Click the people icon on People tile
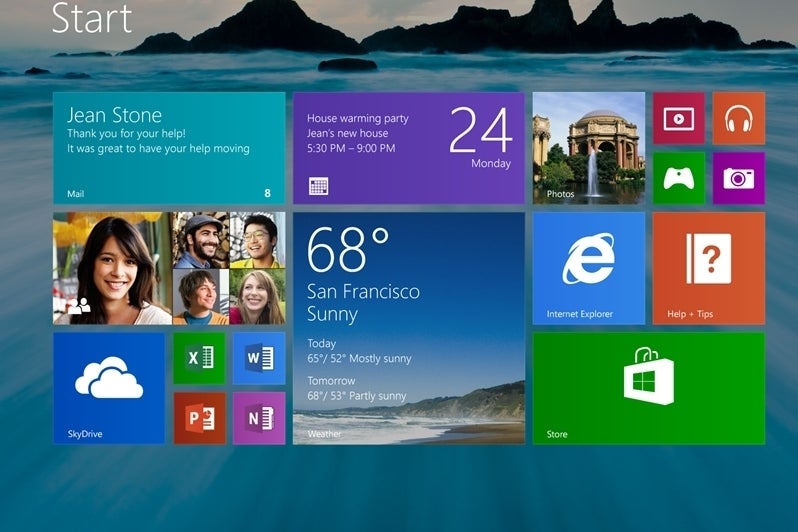The image size is (798, 532). (79, 306)
